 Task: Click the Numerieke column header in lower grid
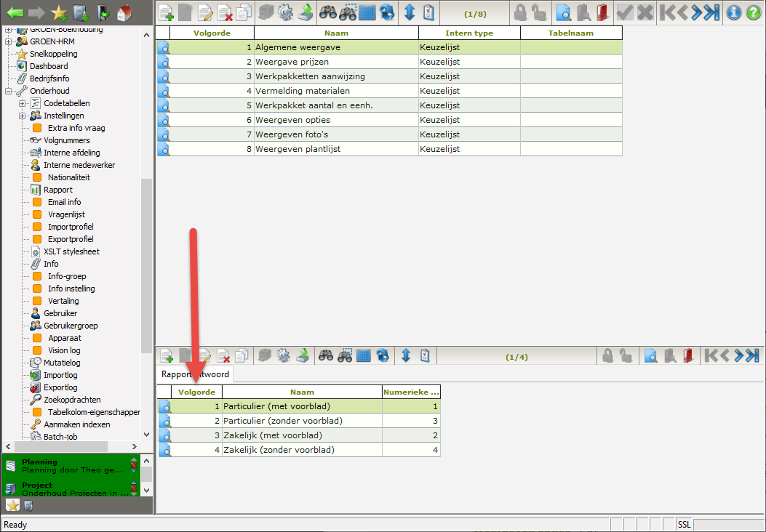411,392
